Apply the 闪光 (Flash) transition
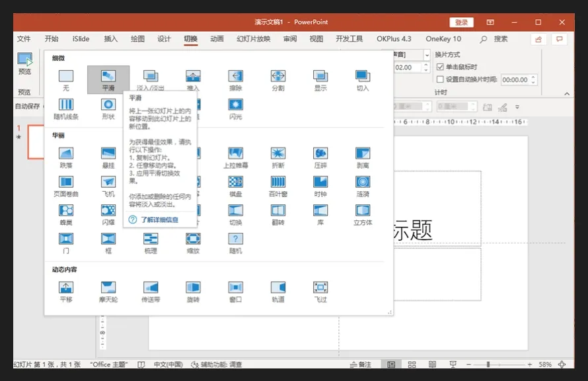Viewport: 588px width, 381px height. [235, 108]
